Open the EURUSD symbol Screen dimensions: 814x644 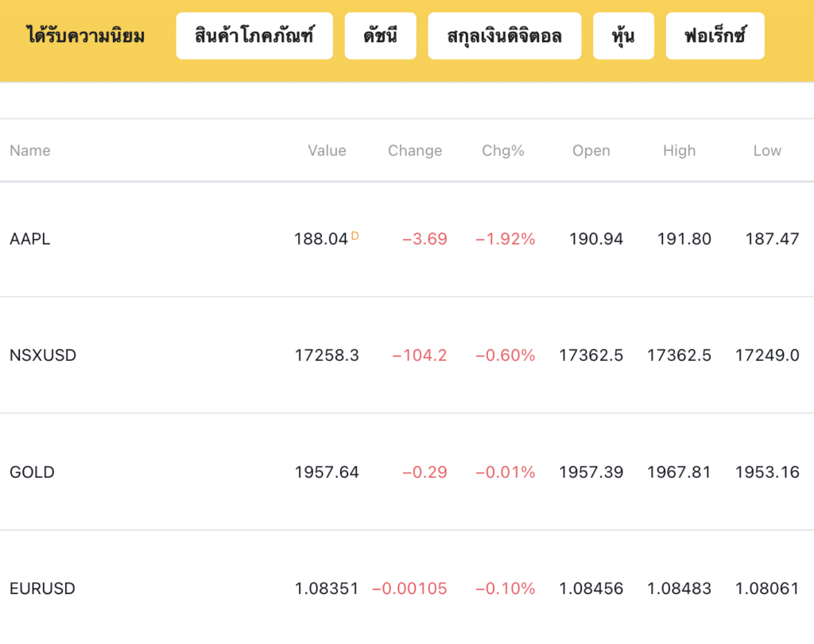(43, 589)
